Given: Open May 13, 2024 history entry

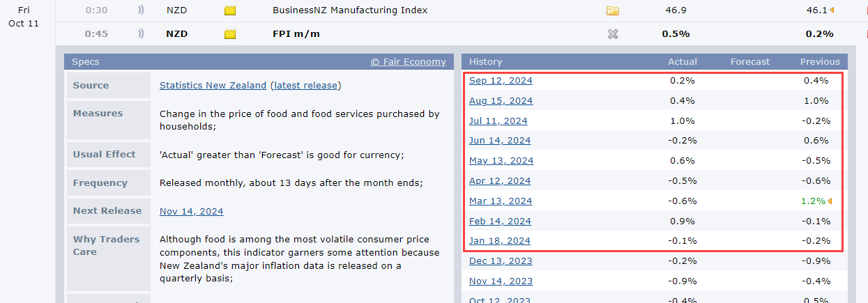Looking at the screenshot, I should [x=501, y=161].
